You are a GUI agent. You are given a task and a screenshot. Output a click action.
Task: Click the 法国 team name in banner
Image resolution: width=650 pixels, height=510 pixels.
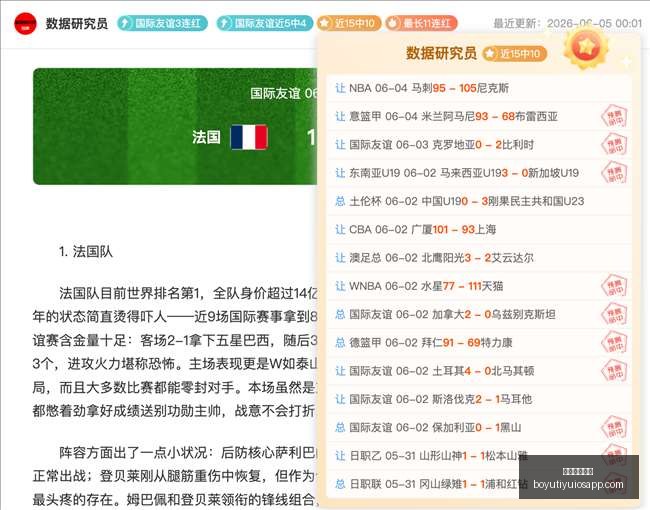pos(206,137)
